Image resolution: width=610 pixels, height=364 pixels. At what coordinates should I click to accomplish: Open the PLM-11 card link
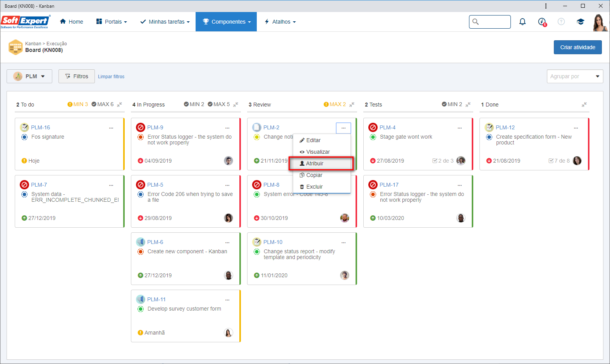coord(156,299)
